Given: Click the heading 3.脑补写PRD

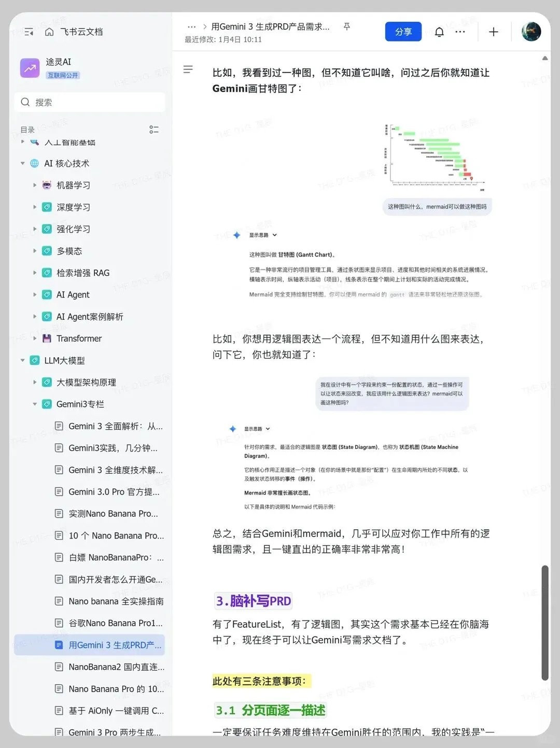Looking at the screenshot, I should click(x=254, y=601).
